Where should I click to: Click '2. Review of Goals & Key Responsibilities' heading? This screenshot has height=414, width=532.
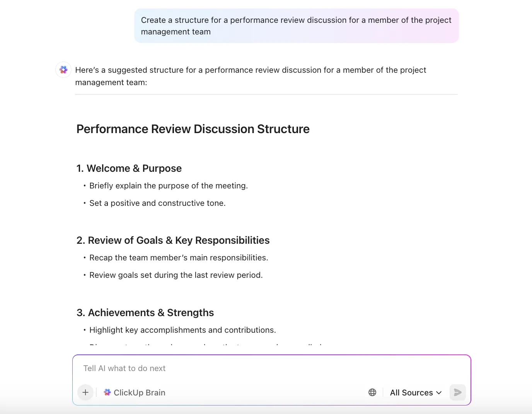173,240
